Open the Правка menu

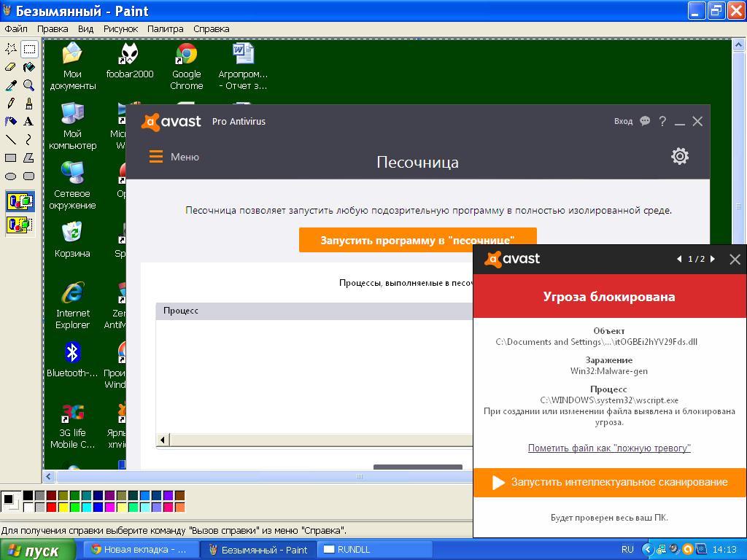[x=53, y=29]
